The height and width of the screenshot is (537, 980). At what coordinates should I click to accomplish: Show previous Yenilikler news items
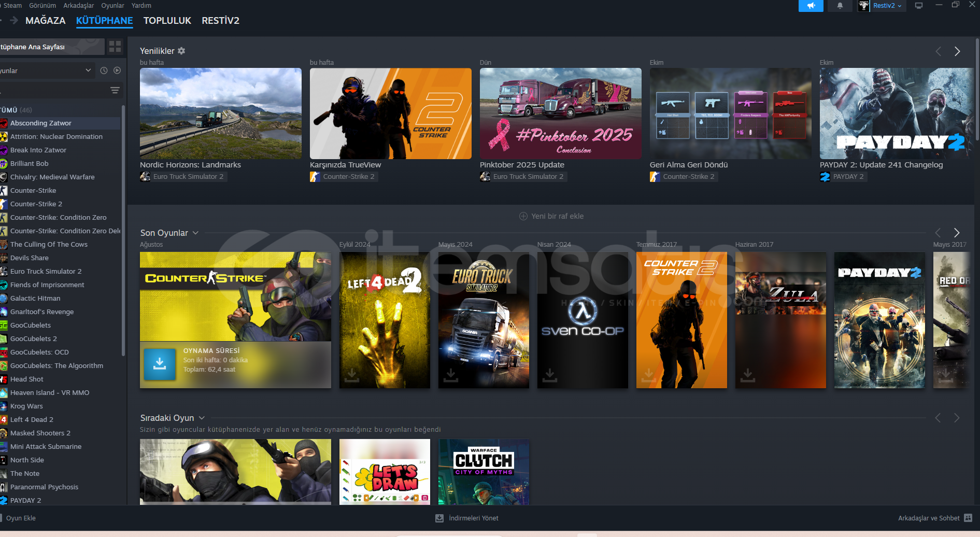click(x=938, y=51)
